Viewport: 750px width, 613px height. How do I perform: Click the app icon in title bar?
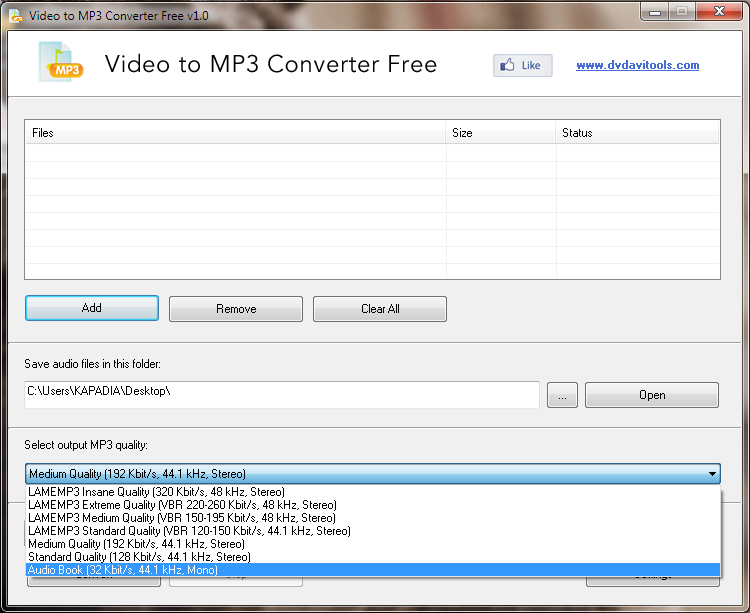(16, 16)
